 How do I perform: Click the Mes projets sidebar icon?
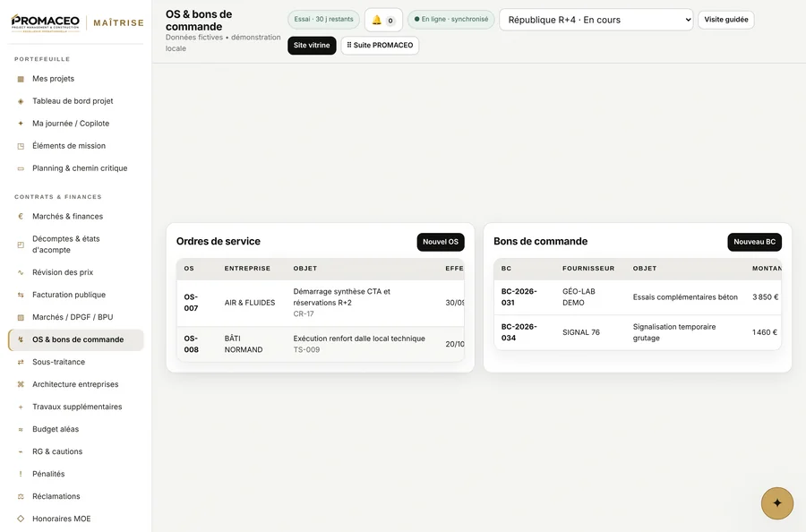[21, 79]
